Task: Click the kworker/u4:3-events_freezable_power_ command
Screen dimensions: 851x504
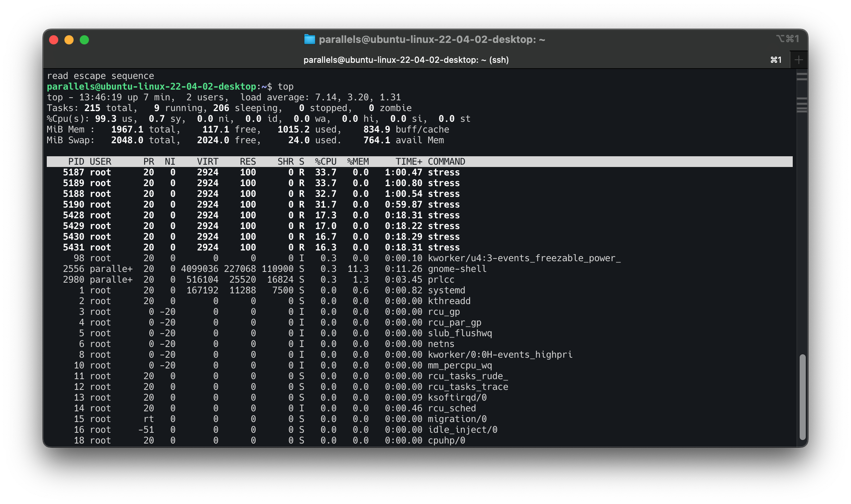Action: tap(524, 258)
